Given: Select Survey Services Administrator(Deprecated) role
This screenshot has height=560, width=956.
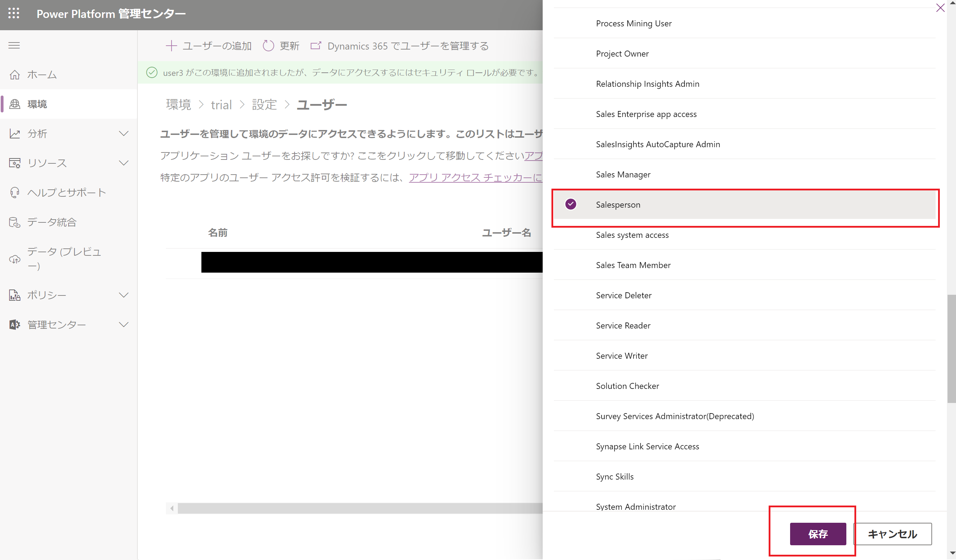Looking at the screenshot, I should (x=744, y=416).
